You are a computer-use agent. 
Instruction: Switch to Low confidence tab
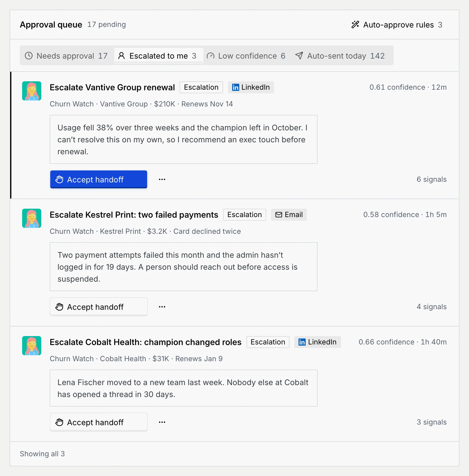[x=246, y=56]
